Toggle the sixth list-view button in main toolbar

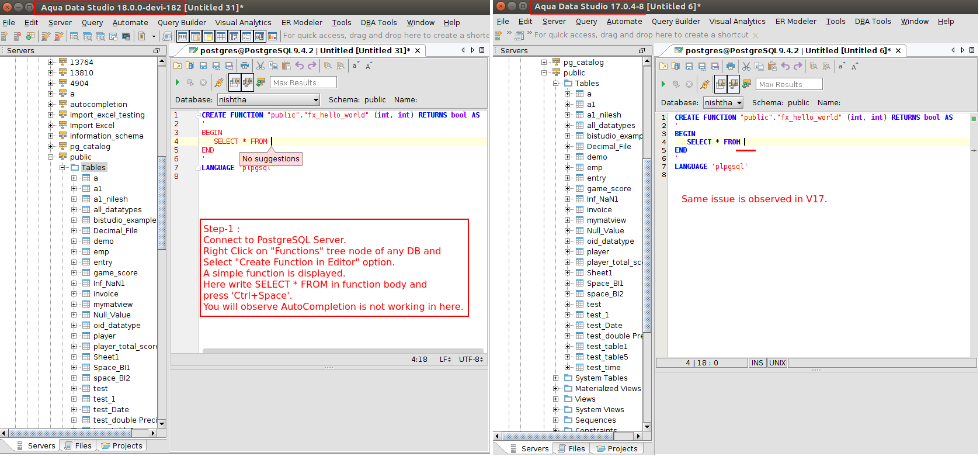[x=246, y=36]
